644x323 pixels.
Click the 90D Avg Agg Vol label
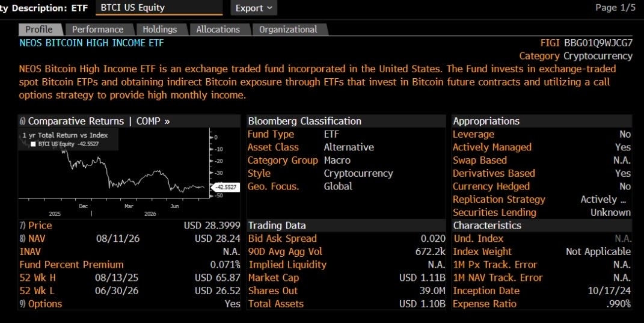[286, 252]
